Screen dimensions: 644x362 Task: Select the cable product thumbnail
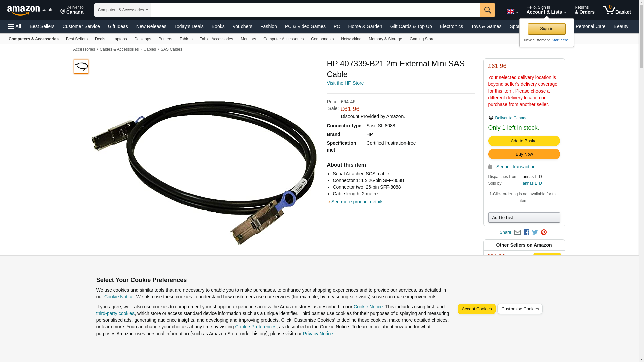point(81,67)
